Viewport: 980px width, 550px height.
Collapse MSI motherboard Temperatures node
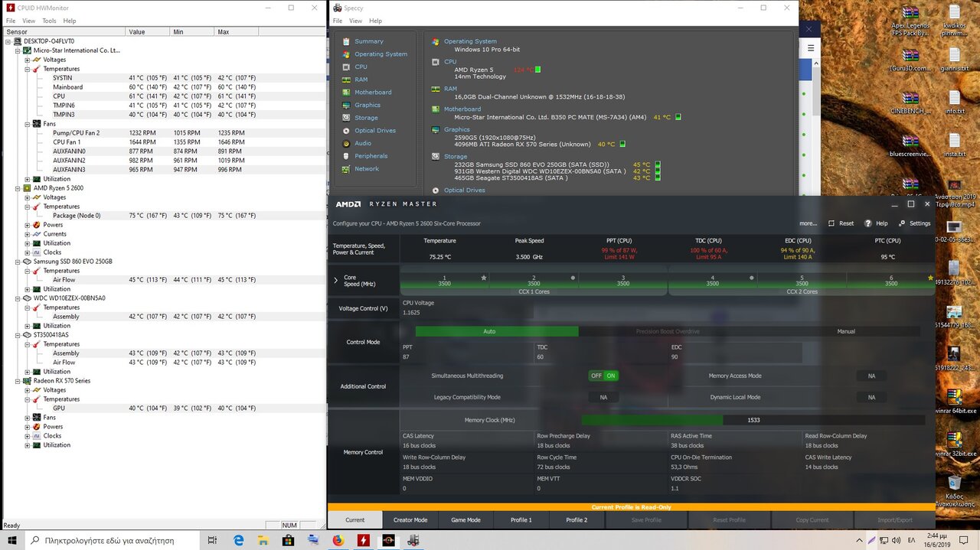[x=28, y=69]
